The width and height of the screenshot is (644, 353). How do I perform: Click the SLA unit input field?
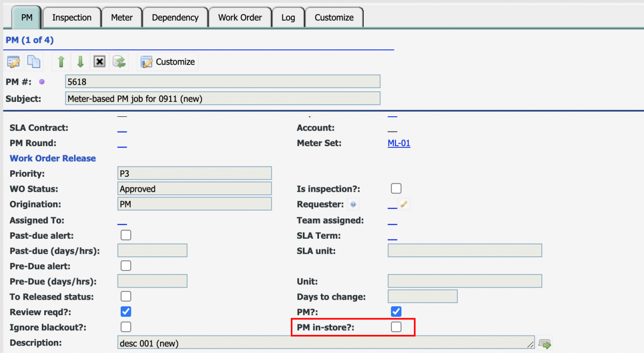465,250
